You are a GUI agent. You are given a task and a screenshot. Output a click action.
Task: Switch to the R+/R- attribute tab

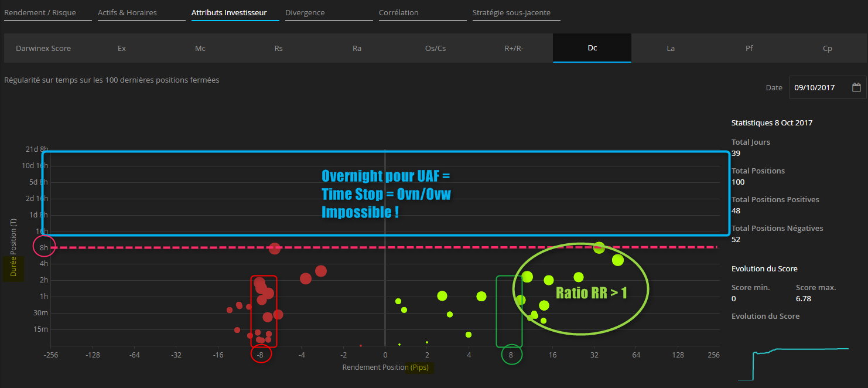point(514,48)
